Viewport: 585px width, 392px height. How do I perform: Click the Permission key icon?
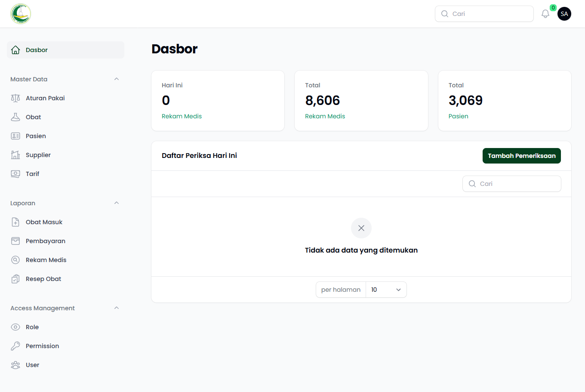coord(15,346)
